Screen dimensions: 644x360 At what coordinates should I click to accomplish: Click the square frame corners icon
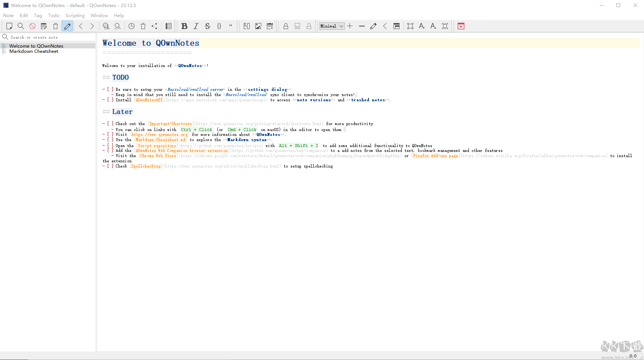point(410,26)
